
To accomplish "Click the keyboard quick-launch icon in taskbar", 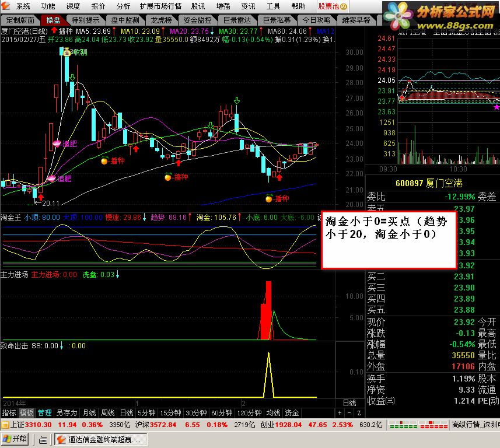I will click(43, 440).
